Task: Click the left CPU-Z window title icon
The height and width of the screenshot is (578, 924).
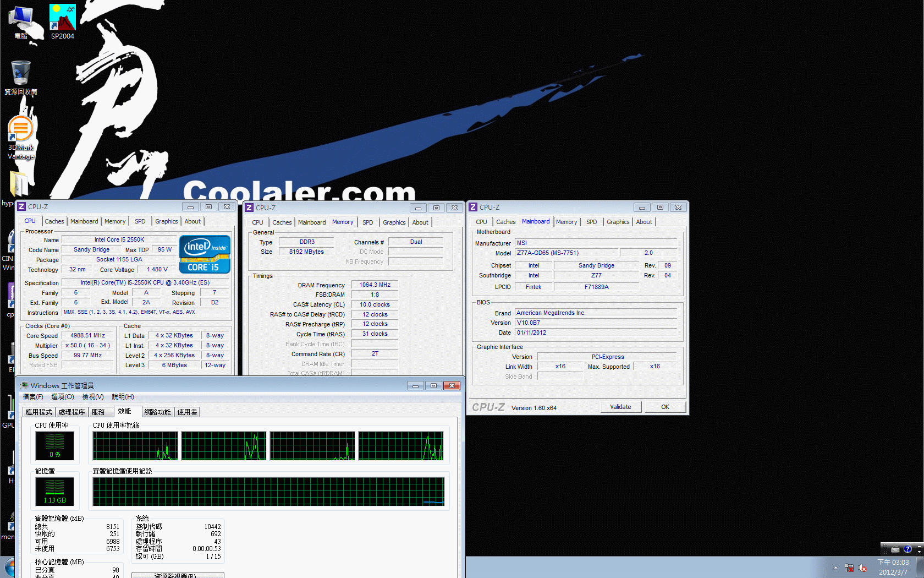Action: [x=21, y=206]
